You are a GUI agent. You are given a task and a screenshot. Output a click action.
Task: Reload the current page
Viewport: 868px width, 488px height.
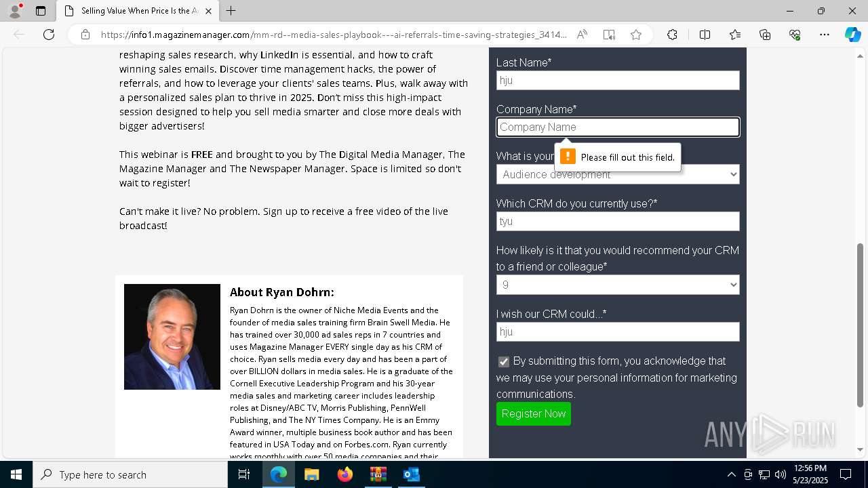(49, 35)
